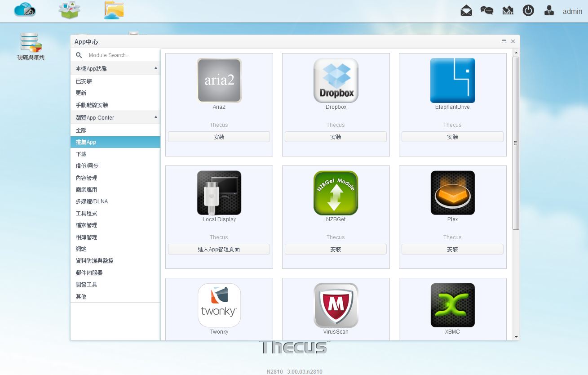Select 網站 category
The height and width of the screenshot is (375, 588).
click(x=115, y=249)
